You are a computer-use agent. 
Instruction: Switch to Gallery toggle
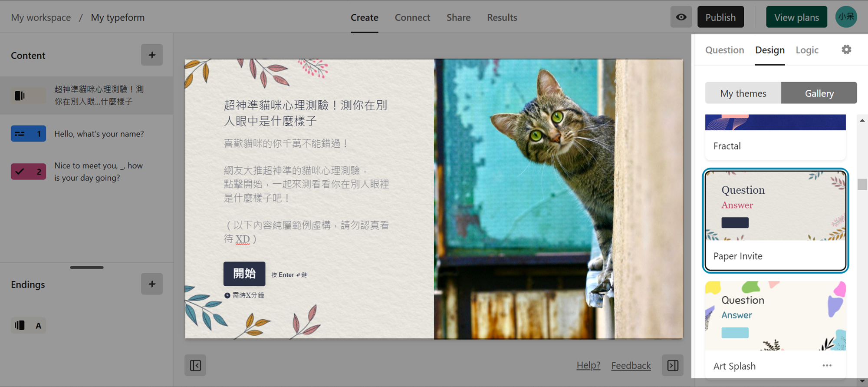819,93
